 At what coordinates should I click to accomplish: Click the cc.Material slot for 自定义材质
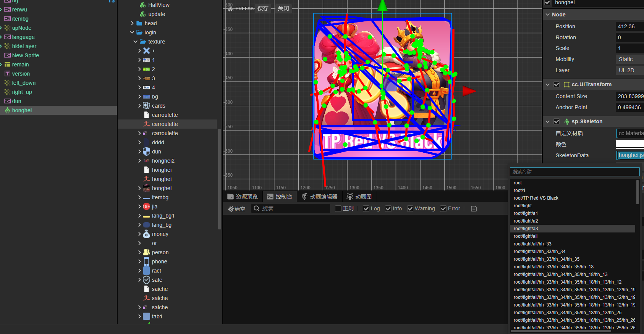pyautogui.click(x=630, y=133)
